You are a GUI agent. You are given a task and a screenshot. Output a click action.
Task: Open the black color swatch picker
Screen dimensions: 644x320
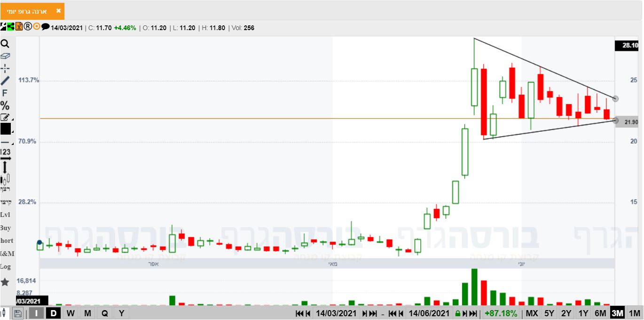(6, 128)
